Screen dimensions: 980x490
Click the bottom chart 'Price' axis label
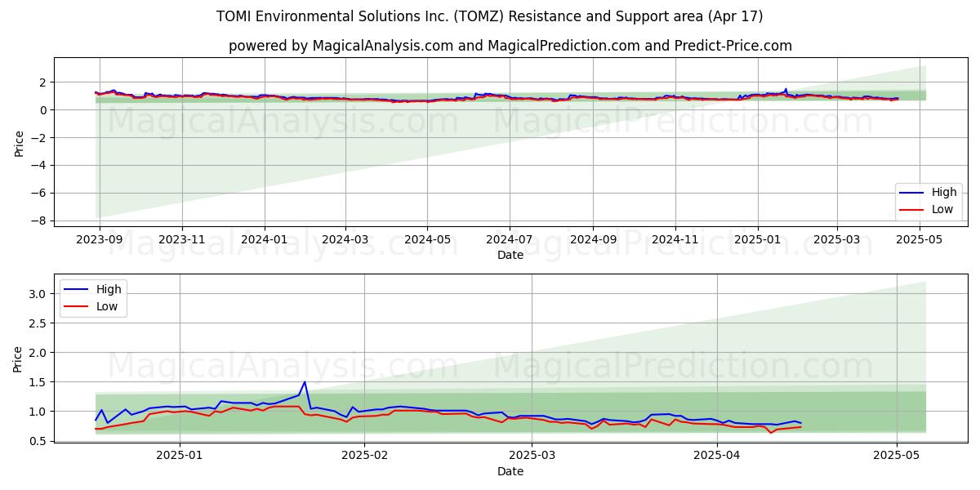click(x=19, y=359)
